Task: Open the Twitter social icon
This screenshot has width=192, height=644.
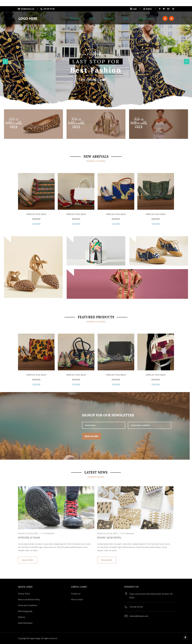Action: click(x=164, y=9)
